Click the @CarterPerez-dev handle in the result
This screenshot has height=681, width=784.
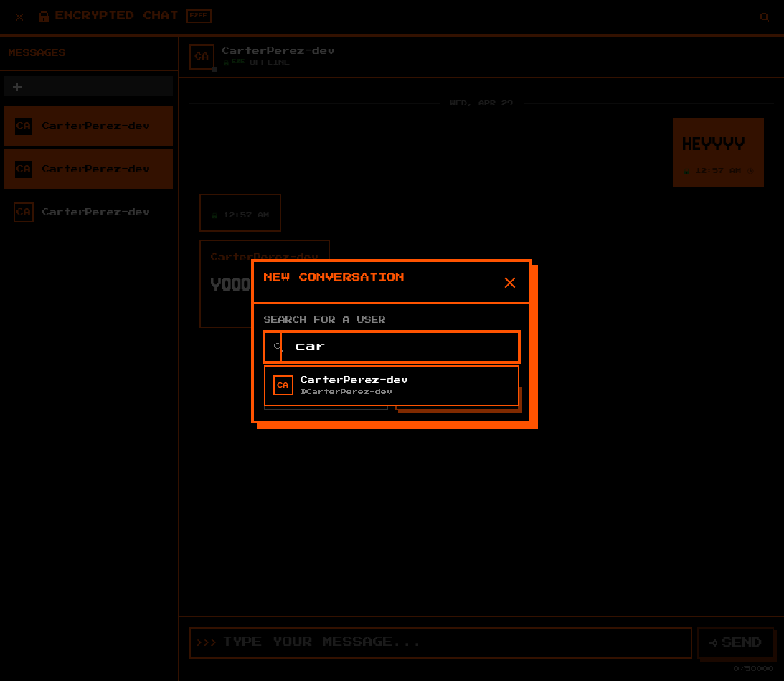point(346,392)
